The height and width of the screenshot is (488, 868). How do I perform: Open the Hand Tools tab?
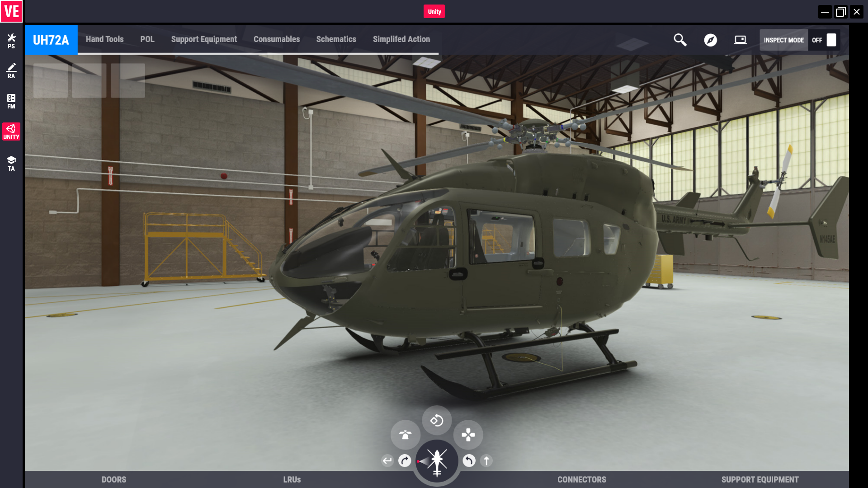point(104,39)
